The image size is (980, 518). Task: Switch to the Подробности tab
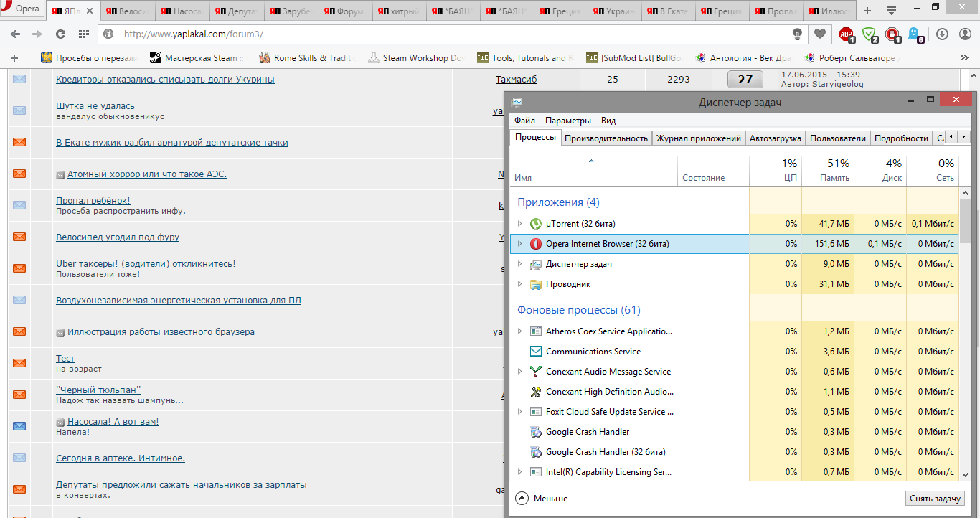(x=901, y=138)
